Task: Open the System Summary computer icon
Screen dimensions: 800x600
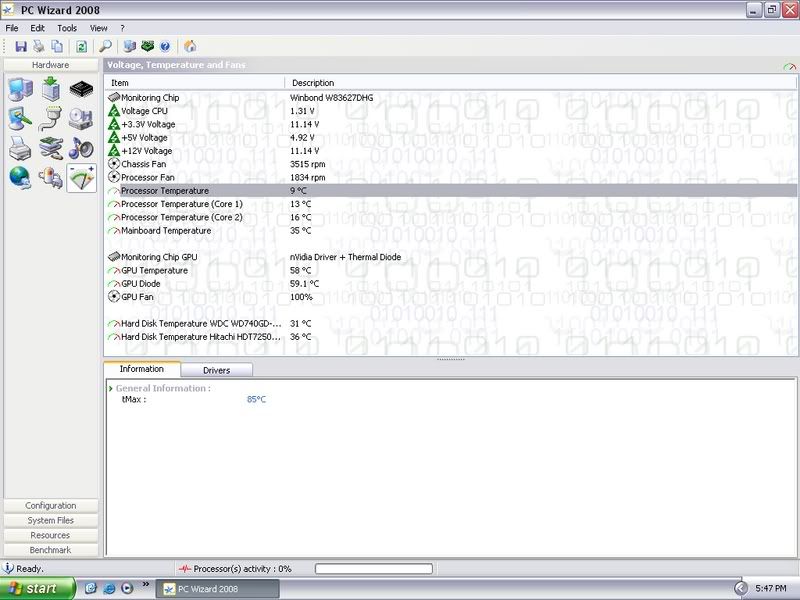Action: coord(20,89)
